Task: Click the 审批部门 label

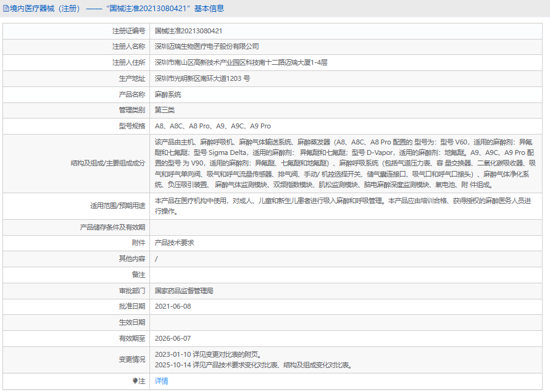Action: coord(132,291)
